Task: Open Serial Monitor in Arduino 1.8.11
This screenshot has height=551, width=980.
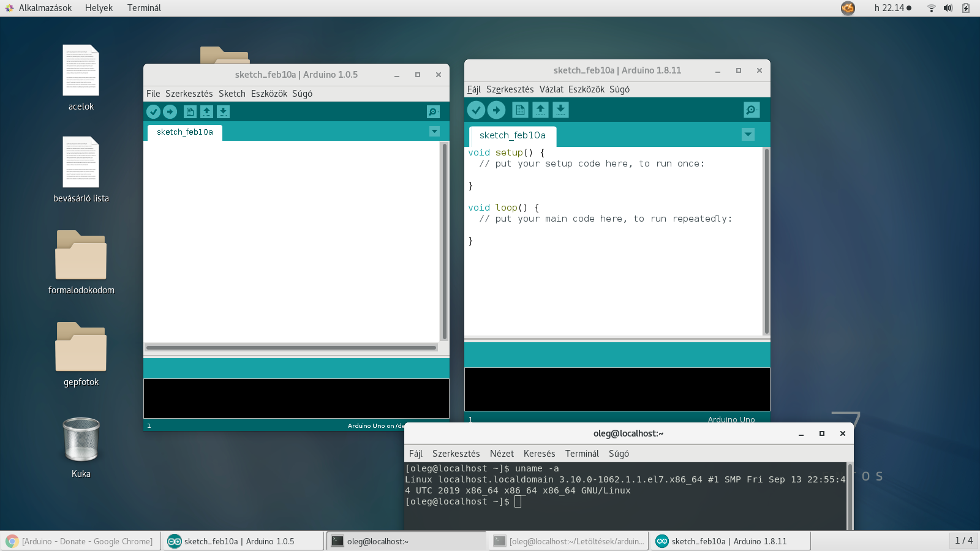Action: pos(752,110)
